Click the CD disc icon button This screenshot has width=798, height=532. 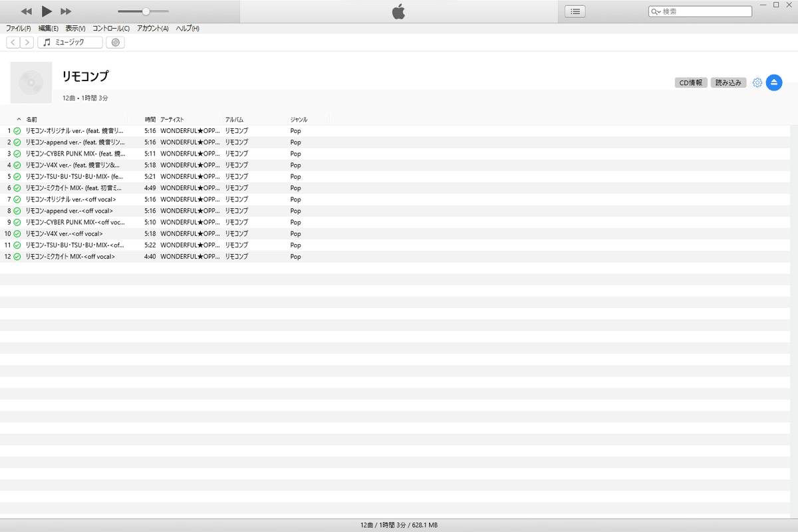click(x=116, y=43)
